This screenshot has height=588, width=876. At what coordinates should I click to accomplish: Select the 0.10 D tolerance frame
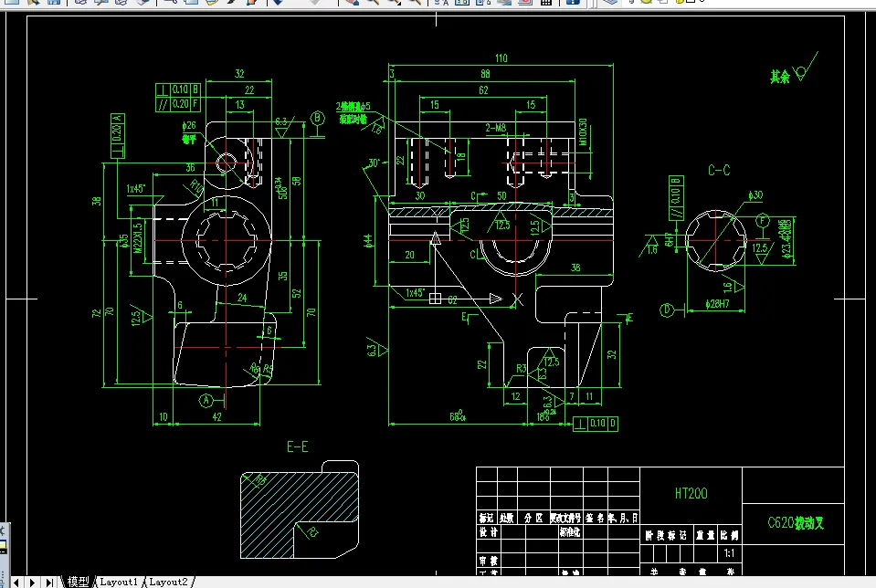pos(596,424)
